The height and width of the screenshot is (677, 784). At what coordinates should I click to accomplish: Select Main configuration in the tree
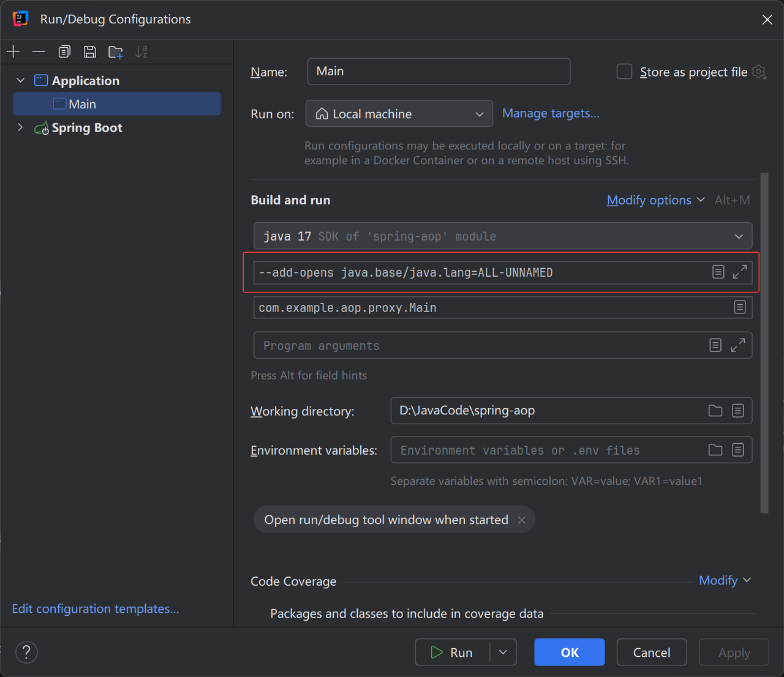tap(83, 104)
